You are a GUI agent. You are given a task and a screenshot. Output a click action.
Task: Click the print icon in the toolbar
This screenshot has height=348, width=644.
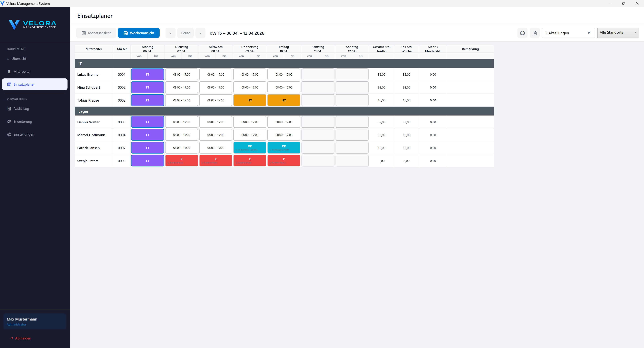click(x=522, y=33)
